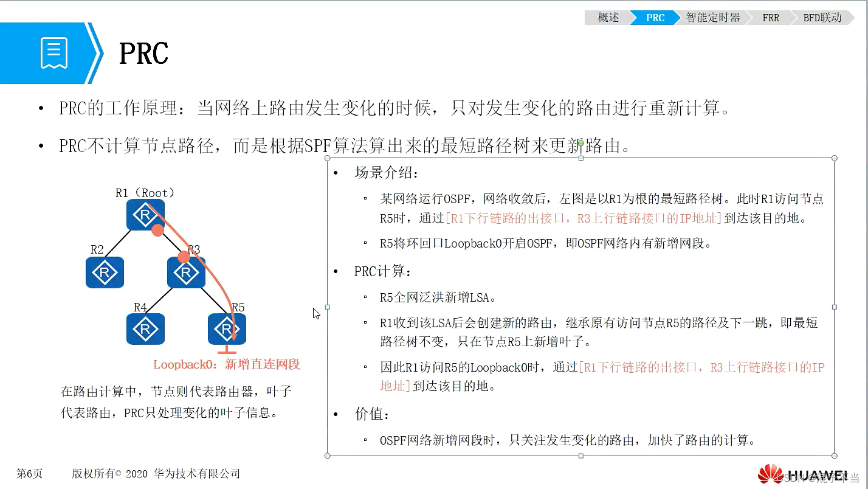Click the right-middle sizing handle of the text box
This screenshot has height=489, width=868.
click(x=835, y=307)
